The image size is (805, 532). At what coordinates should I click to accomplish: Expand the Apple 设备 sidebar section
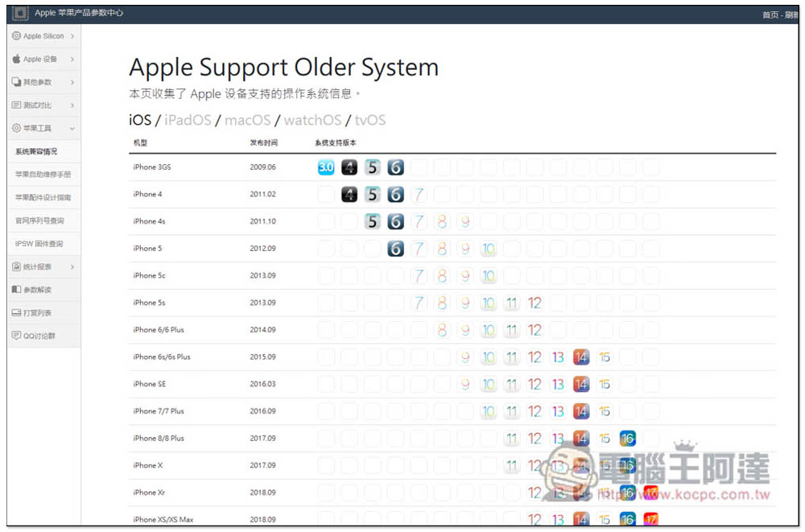(43, 59)
